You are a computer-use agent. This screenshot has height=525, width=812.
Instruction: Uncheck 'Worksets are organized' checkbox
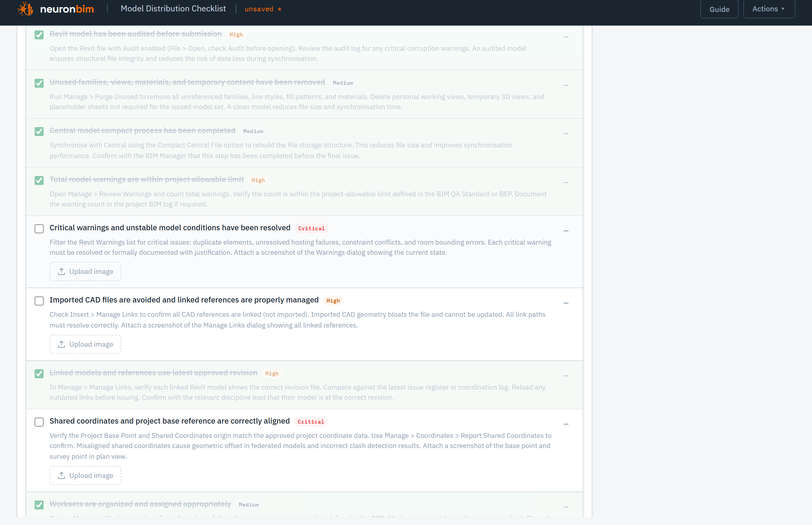39,505
